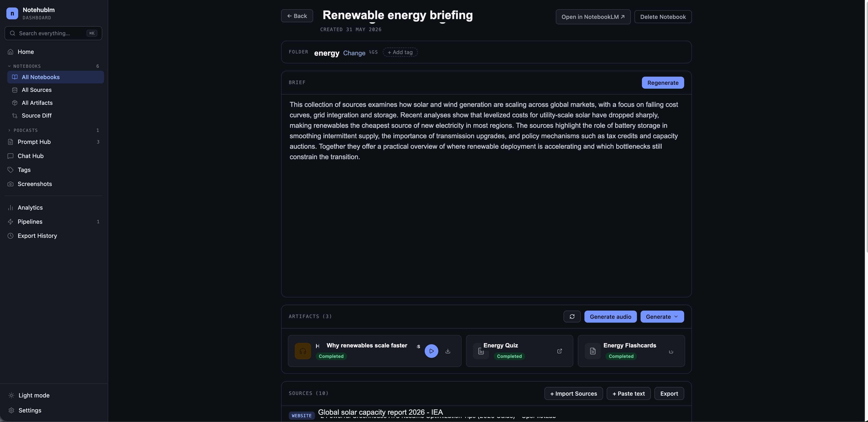This screenshot has width=868, height=422.
Task: Click the Energy Quiz document icon
Action: [x=481, y=351]
